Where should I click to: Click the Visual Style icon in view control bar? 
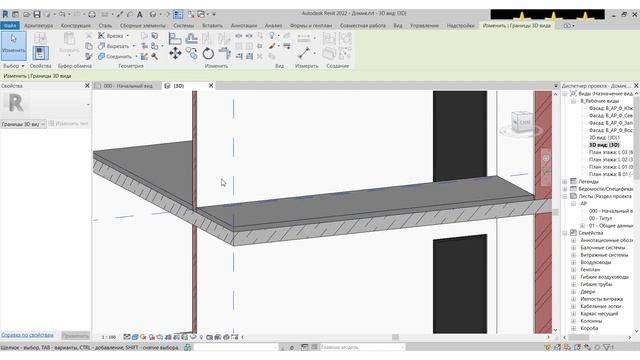135,337
